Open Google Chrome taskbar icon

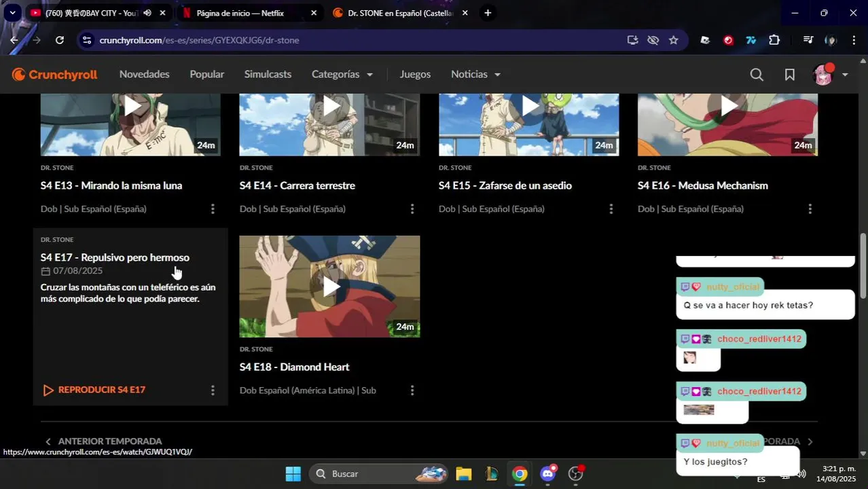pyautogui.click(x=520, y=473)
